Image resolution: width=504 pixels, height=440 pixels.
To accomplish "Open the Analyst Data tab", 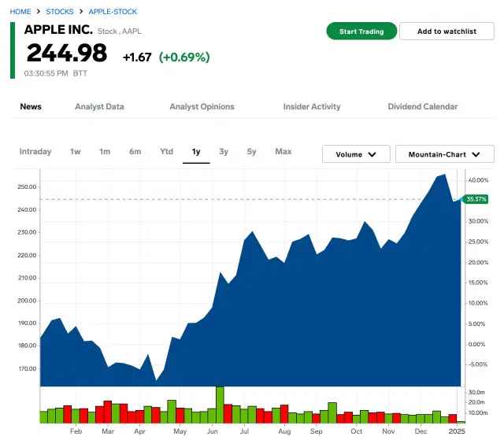I will 99,107.
